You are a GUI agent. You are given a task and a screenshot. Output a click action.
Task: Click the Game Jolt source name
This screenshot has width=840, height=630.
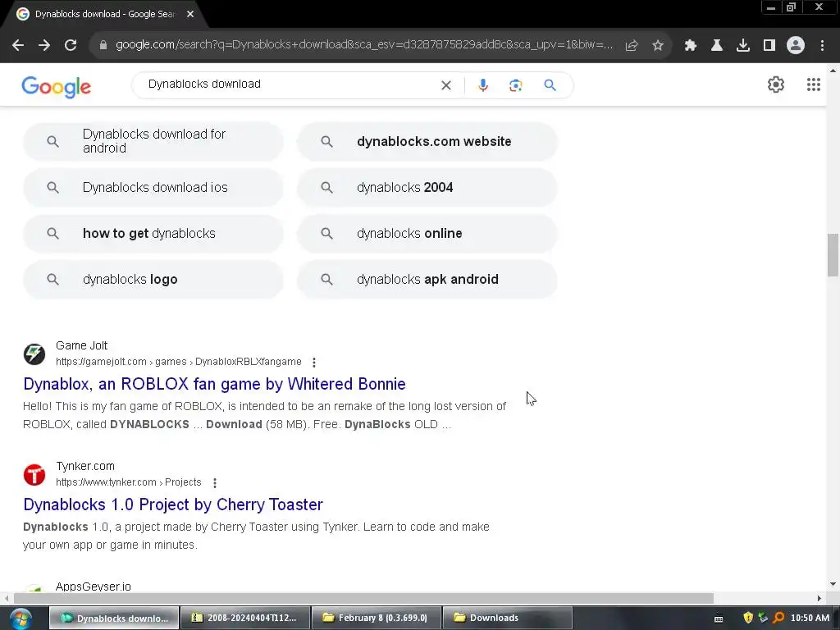click(x=81, y=345)
